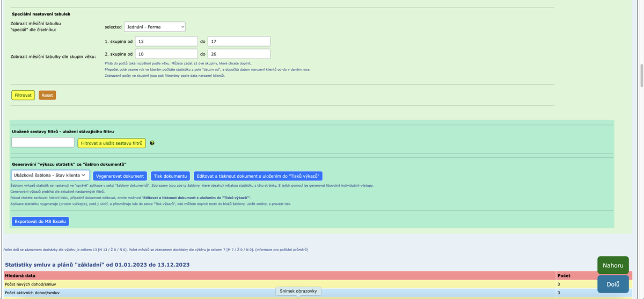Click the "Tisk dokumentu" button

pyautogui.click(x=170, y=176)
